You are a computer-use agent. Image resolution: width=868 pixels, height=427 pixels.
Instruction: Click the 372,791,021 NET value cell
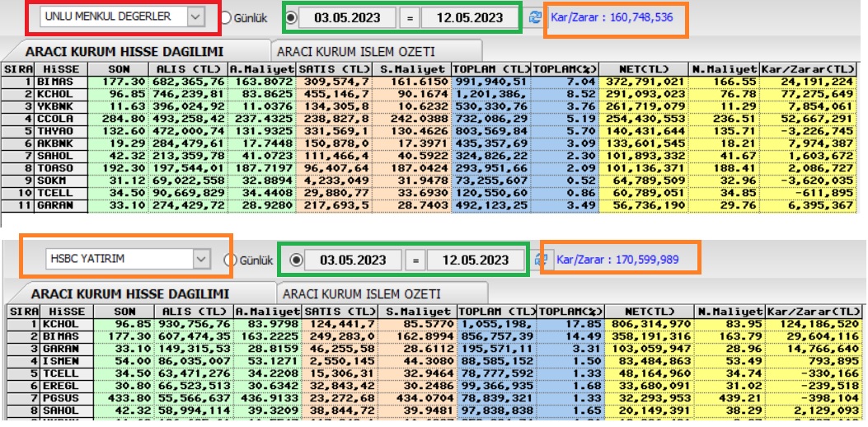[x=643, y=82]
